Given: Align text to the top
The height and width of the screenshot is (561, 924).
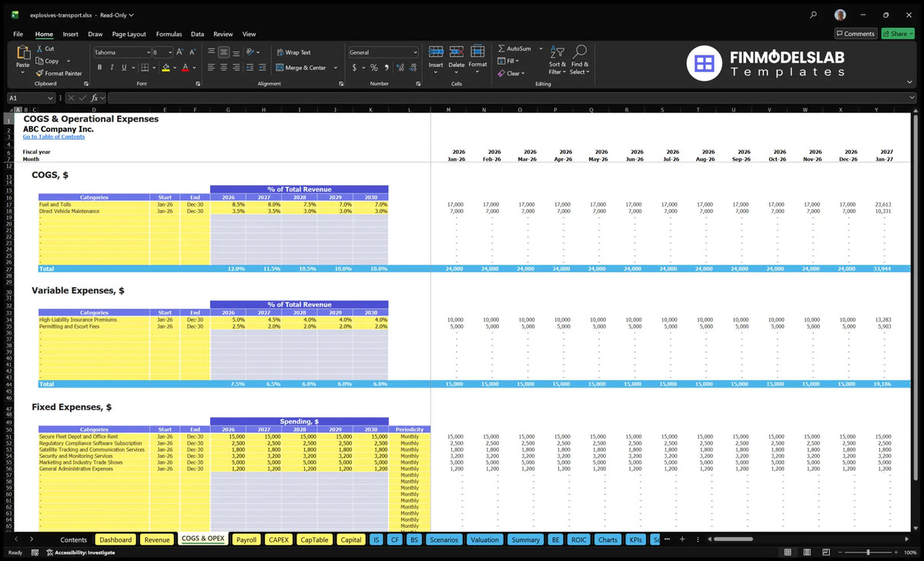Looking at the screenshot, I should [212, 52].
